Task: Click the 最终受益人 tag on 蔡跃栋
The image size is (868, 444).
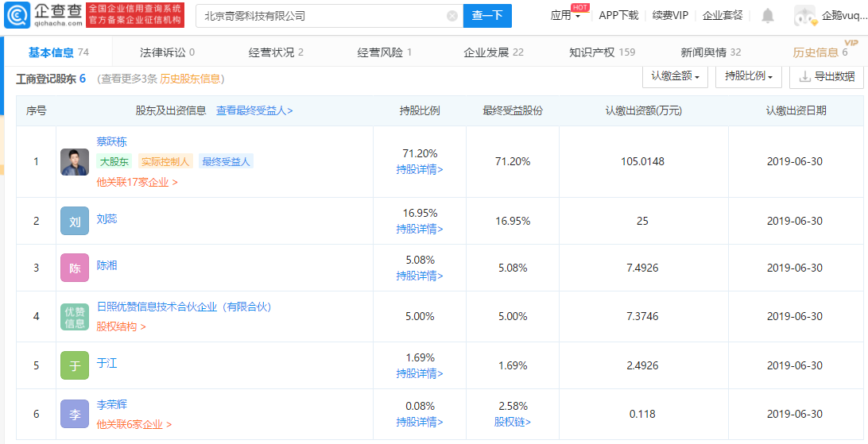Action: [226, 161]
